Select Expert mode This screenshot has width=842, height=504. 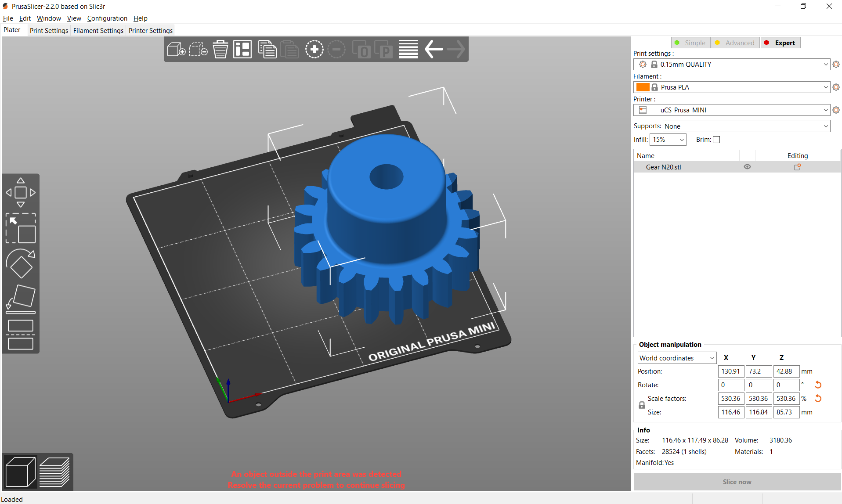(781, 43)
